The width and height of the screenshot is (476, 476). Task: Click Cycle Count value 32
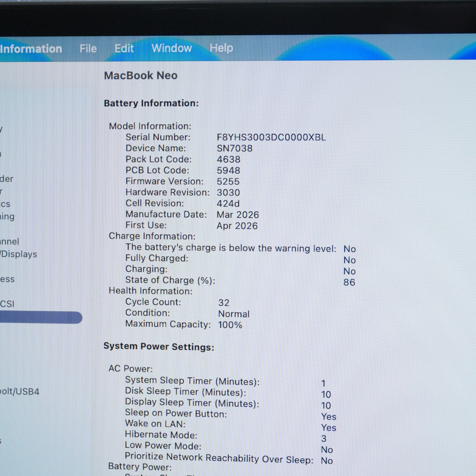224,303
